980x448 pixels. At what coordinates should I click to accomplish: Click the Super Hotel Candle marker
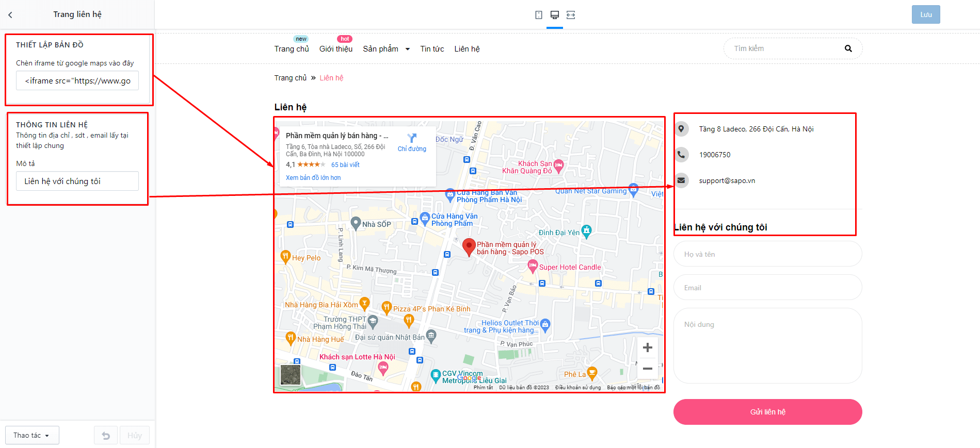point(533,266)
